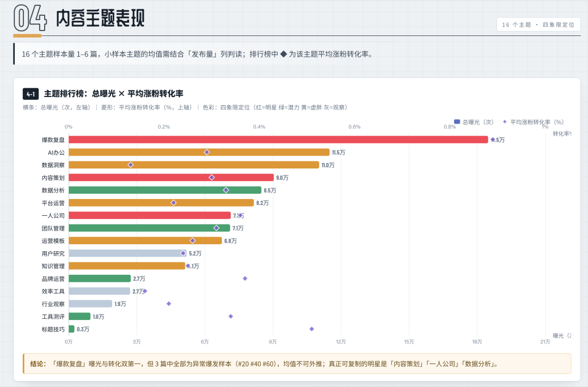Click the 品牌运营 category label
The height and width of the screenshot is (387, 588).
(x=53, y=279)
